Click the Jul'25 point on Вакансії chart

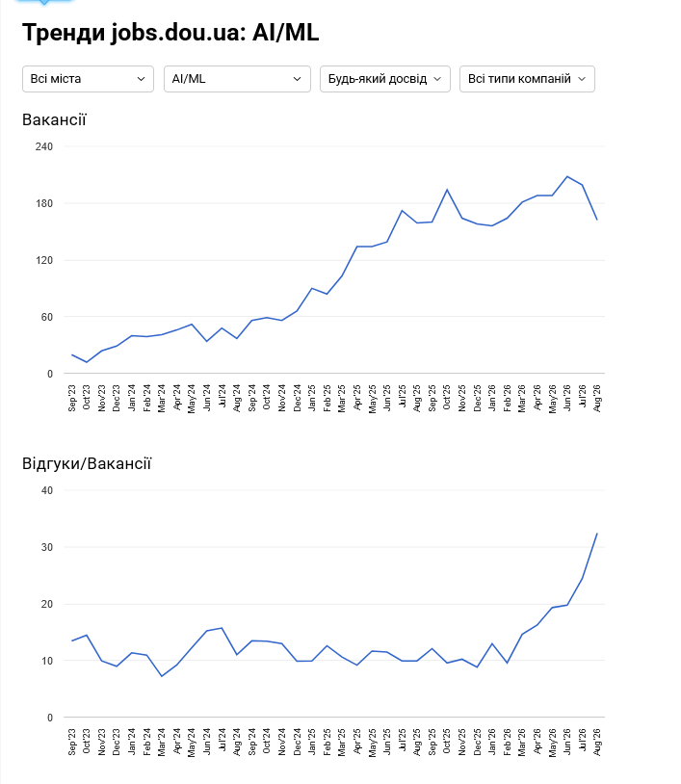coord(402,211)
